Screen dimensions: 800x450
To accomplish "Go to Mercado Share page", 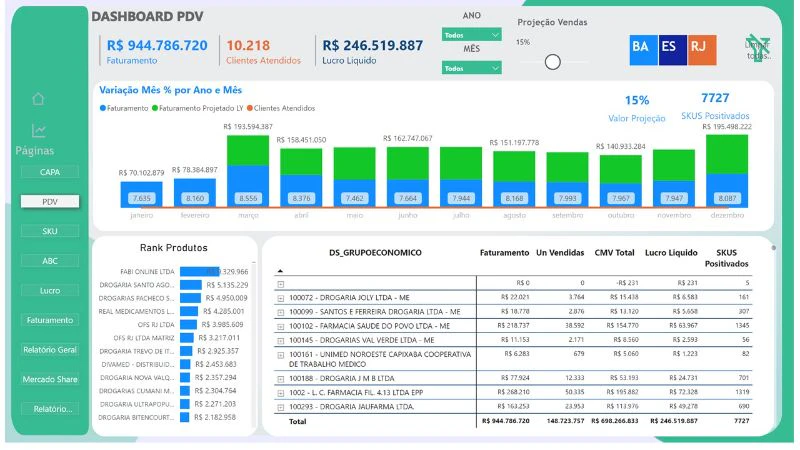I will click(50, 379).
